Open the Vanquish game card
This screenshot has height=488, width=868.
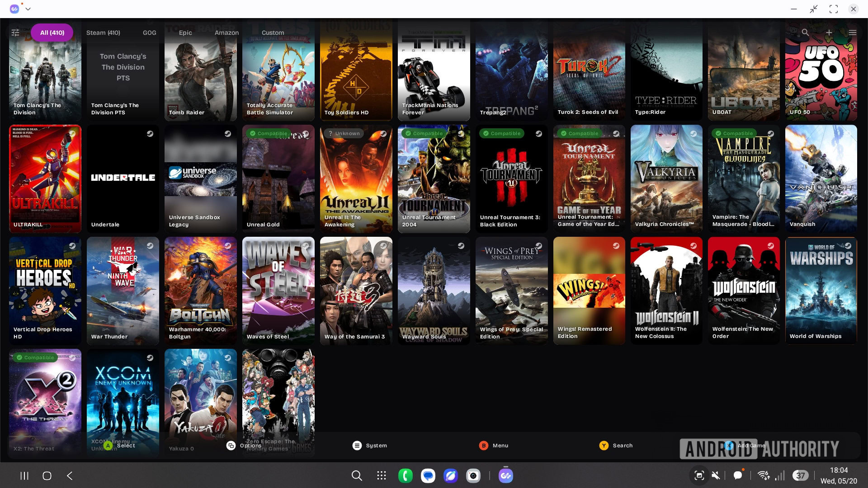click(x=821, y=179)
